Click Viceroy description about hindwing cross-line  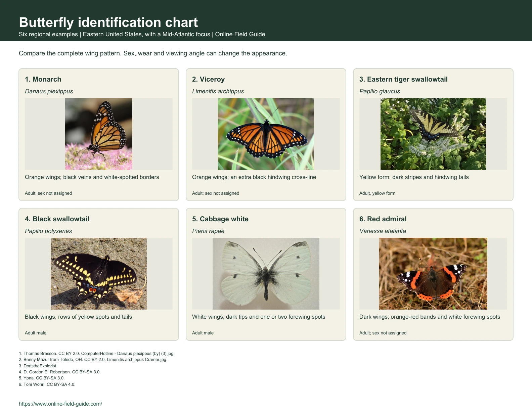click(254, 177)
